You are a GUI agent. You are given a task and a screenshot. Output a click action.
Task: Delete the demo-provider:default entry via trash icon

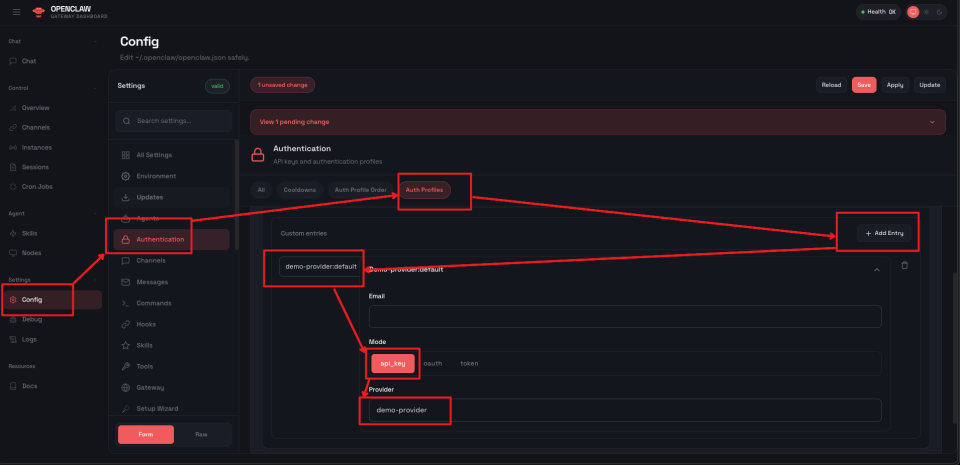(905, 265)
